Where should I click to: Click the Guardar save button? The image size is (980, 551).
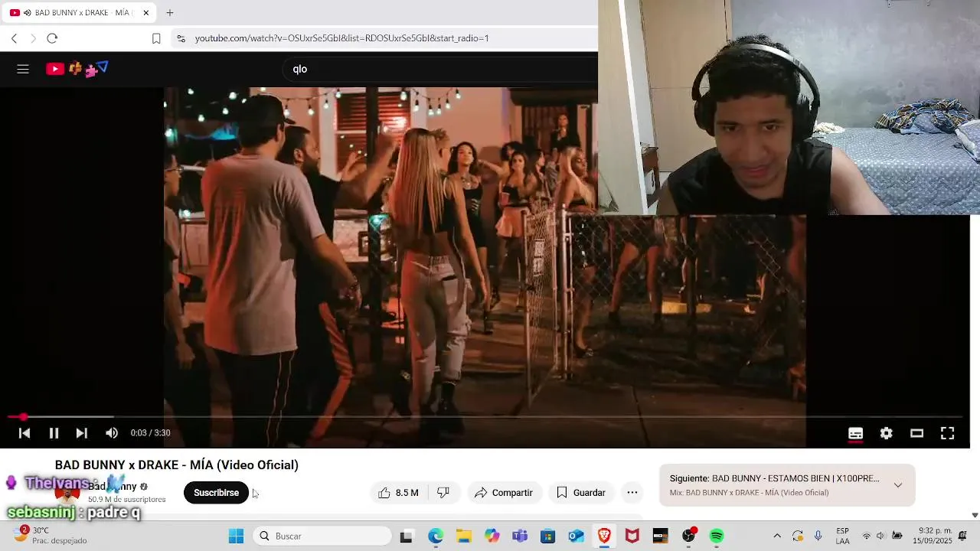(x=581, y=493)
